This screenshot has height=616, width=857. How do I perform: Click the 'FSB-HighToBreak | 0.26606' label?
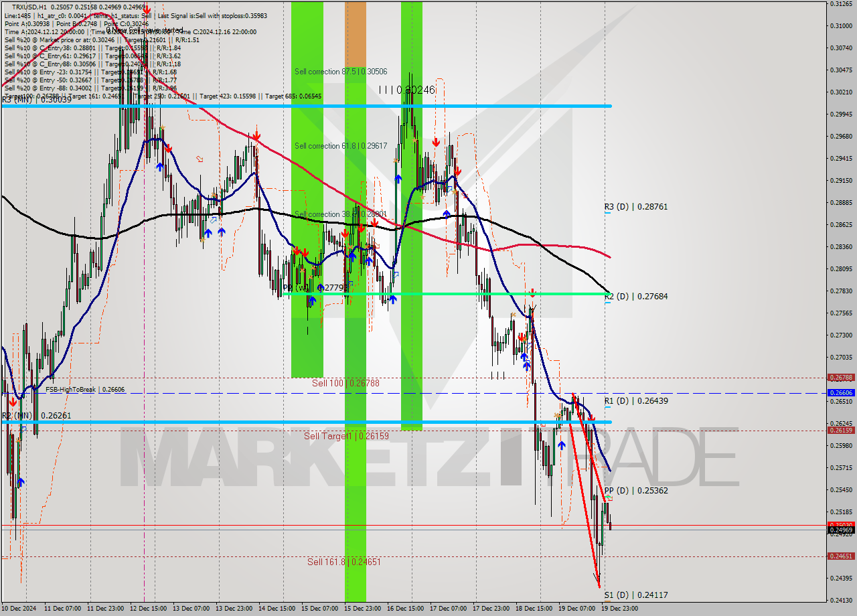point(85,389)
